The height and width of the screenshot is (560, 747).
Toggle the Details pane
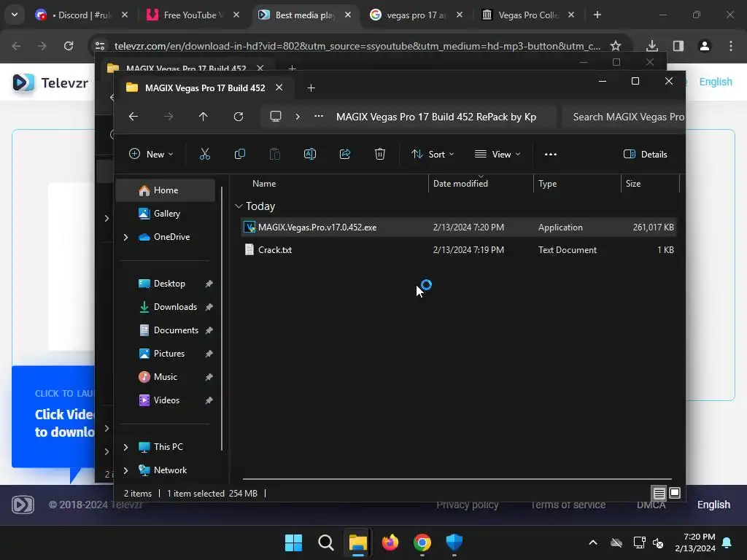click(646, 155)
